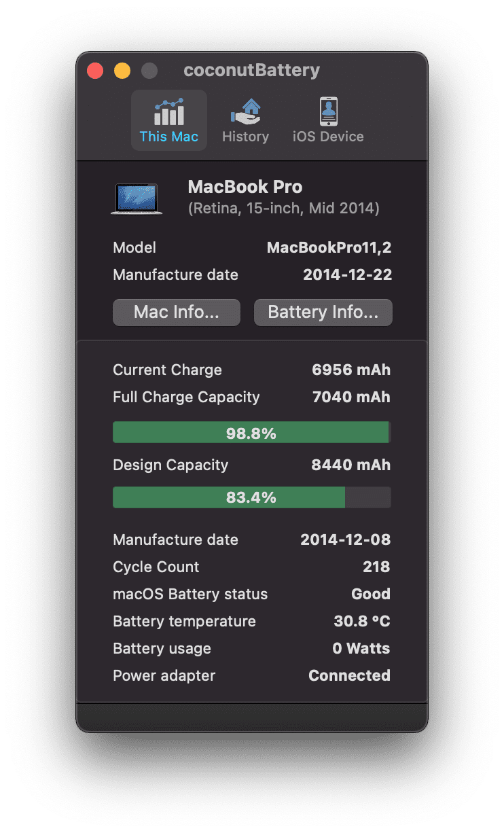
Task: Click the MacBook Pro heading
Action: point(245,187)
